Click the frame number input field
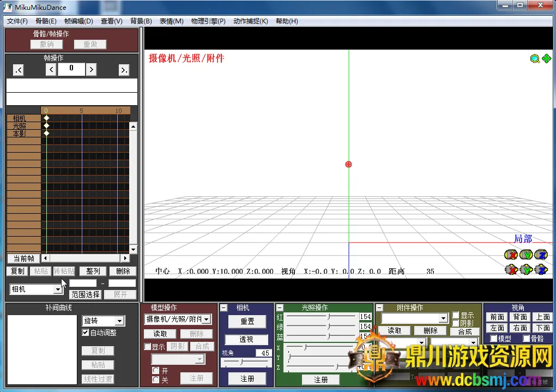The width and height of the screenshot is (556, 392). click(71, 69)
